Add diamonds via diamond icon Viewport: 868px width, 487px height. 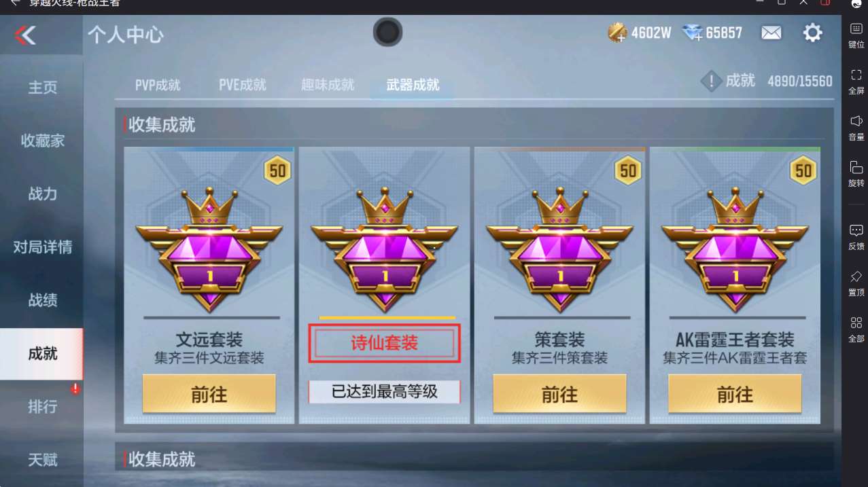coord(692,33)
